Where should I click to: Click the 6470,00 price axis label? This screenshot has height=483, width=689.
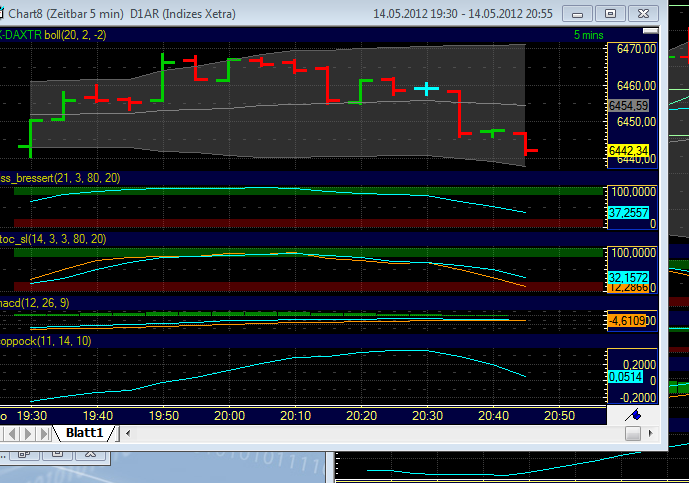coord(636,49)
